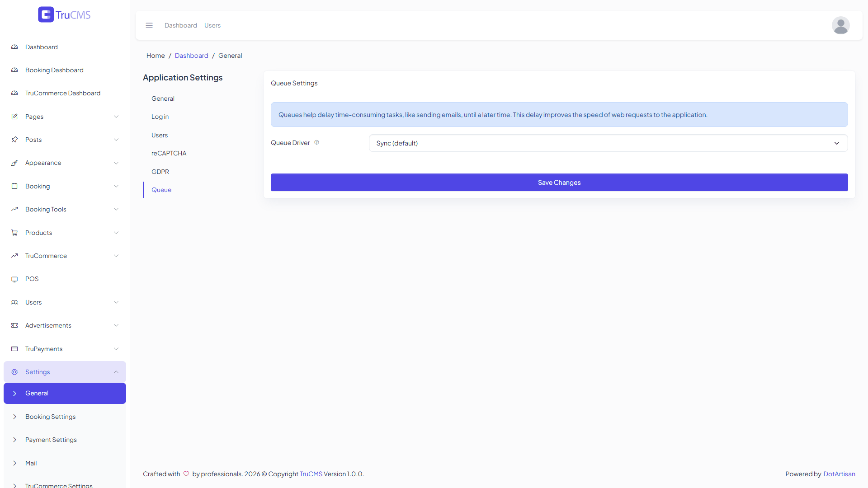Expand the Booking menu chevron
868x488 pixels.
pos(116,186)
